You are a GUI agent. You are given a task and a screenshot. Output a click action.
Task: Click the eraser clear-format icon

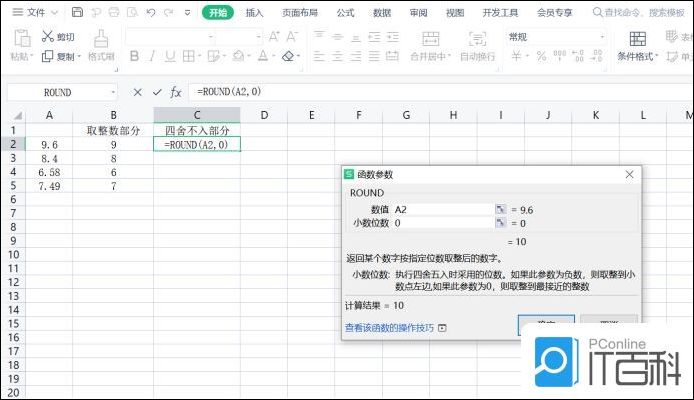tap(288, 56)
